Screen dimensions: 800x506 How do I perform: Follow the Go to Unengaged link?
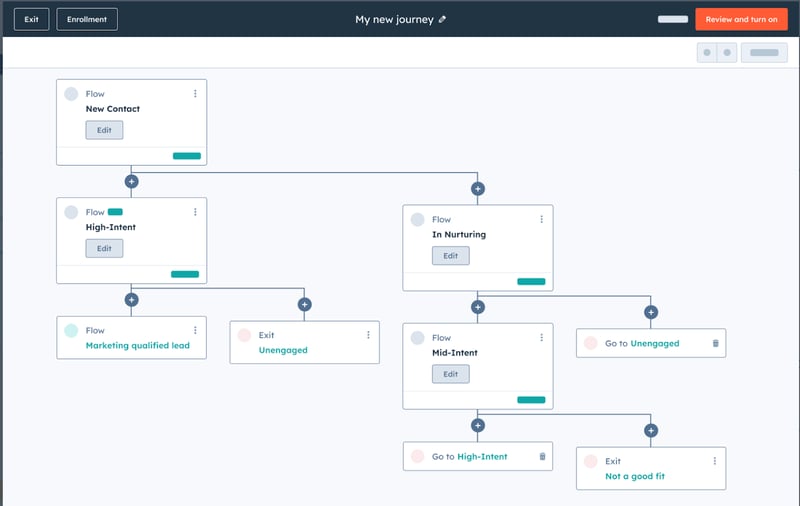click(x=655, y=343)
